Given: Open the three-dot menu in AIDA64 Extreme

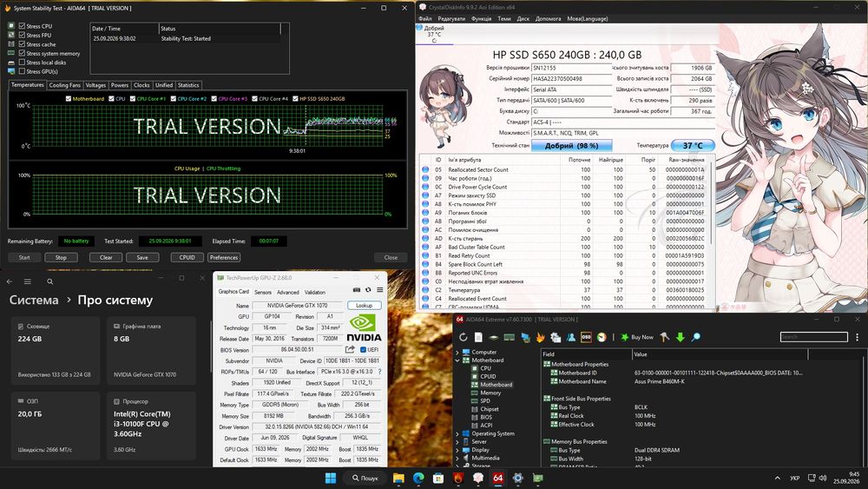Looking at the screenshot, I should tap(857, 337).
